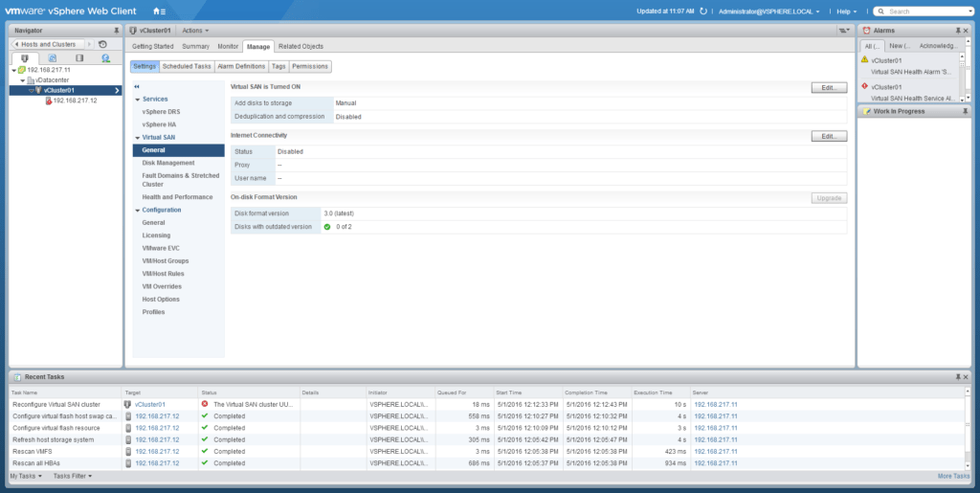This screenshot has height=493, width=980.
Task: Collapse the settings sidebar with double-arrow icon
Action: 137,87
